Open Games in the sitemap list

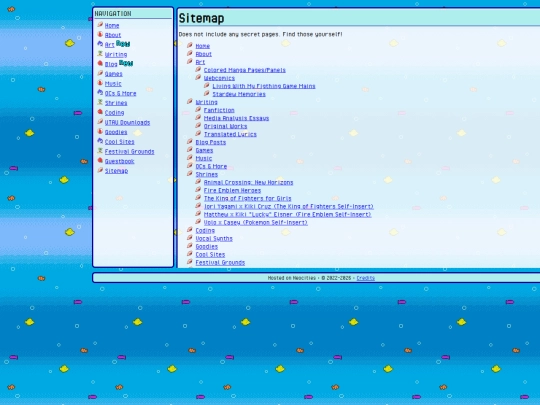[x=204, y=150]
